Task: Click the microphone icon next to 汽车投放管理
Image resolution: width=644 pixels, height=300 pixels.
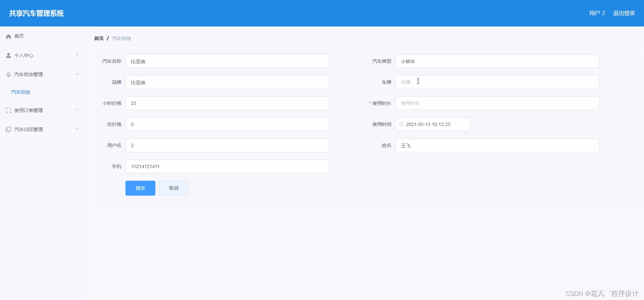Action: 9,74
